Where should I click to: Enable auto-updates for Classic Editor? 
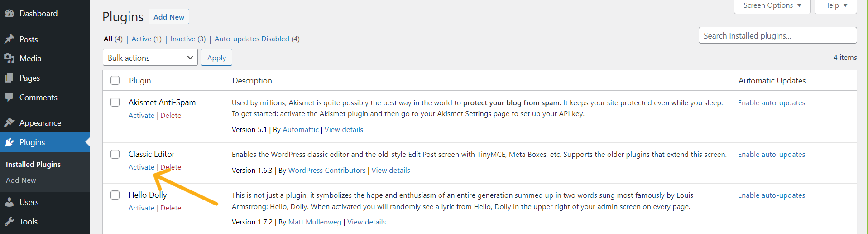click(772, 155)
